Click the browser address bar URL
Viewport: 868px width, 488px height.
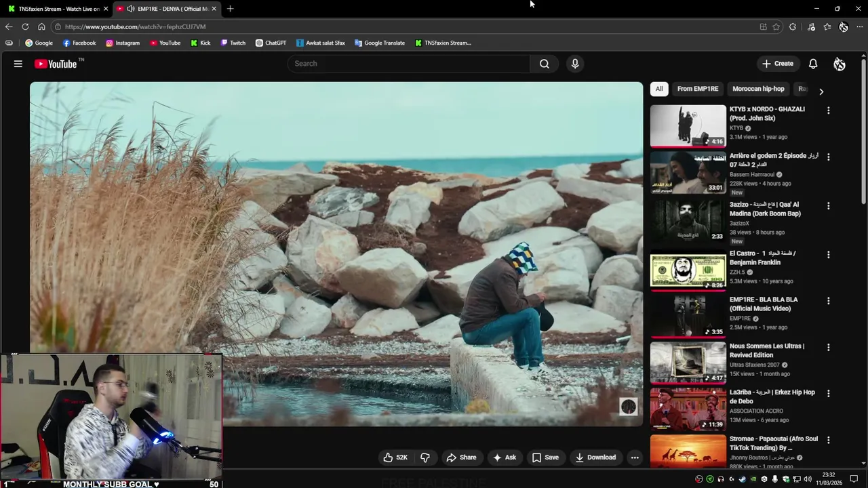click(135, 26)
